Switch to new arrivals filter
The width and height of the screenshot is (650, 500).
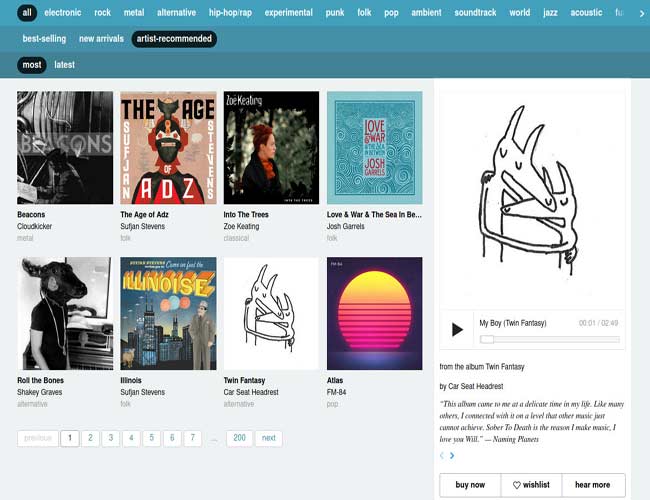coord(100,39)
